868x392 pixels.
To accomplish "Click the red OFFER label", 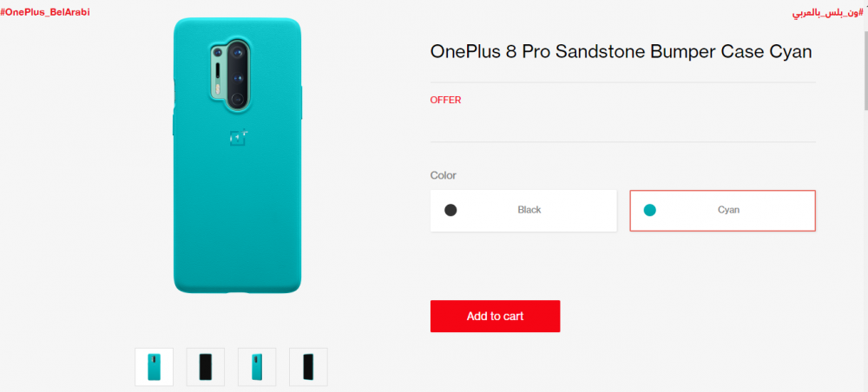I will click(x=445, y=100).
